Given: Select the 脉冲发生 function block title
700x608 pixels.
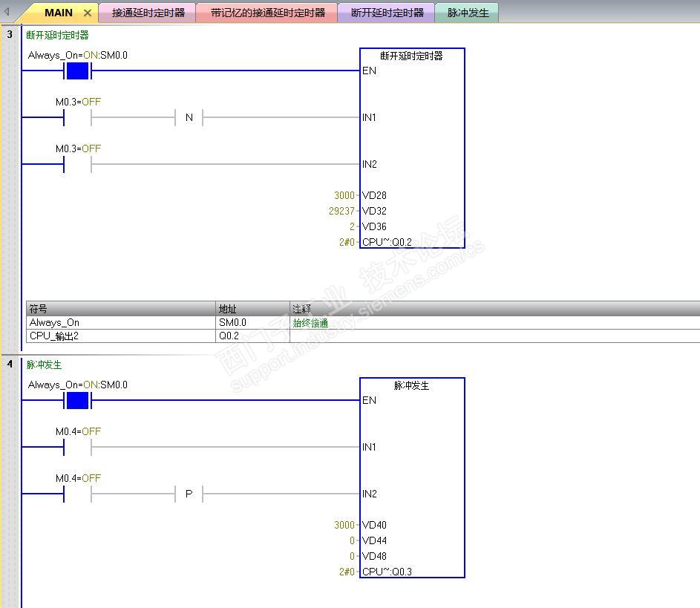Looking at the screenshot, I should (x=411, y=385).
